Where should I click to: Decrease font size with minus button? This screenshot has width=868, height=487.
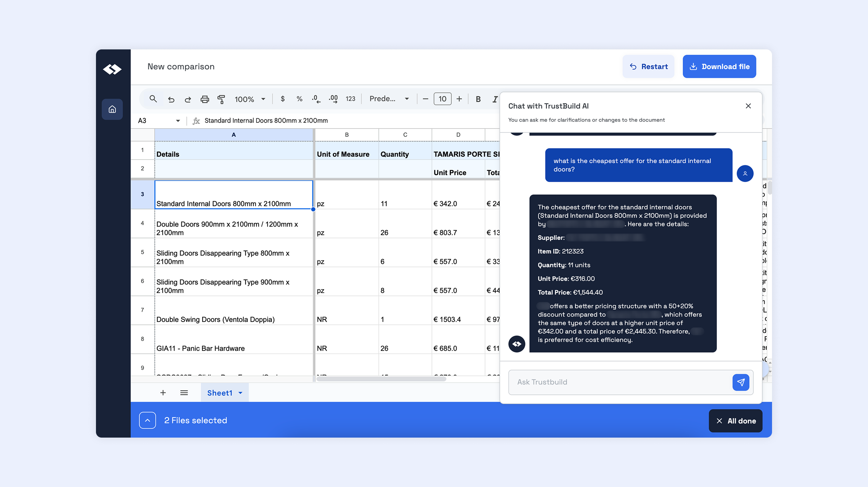426,99
